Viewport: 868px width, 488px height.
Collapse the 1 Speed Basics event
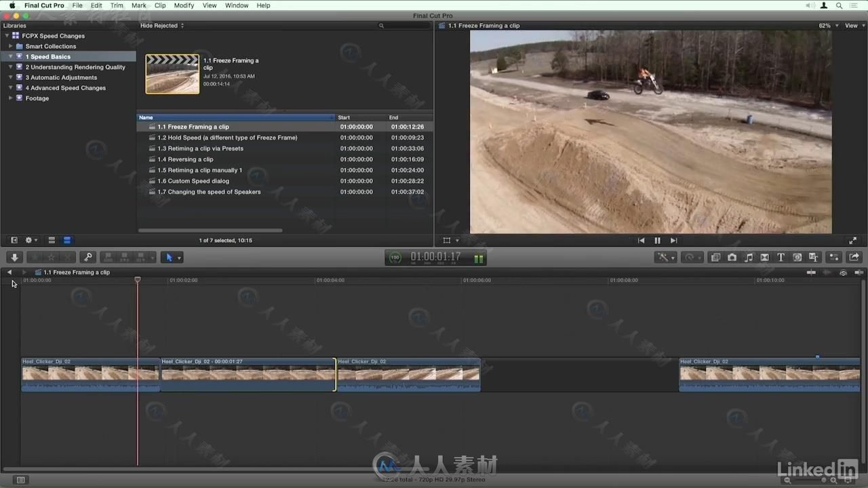click(x=11, y=57)
